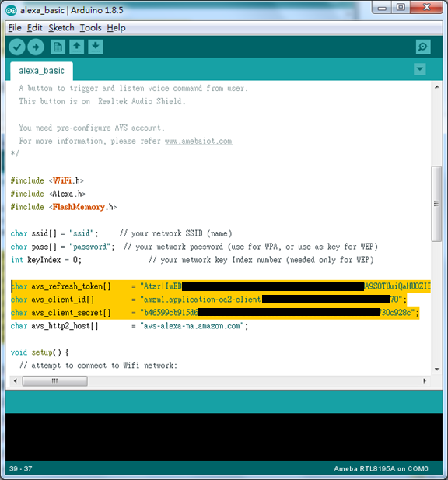Click the vertical scrollbar down arrow

point(437,370)
